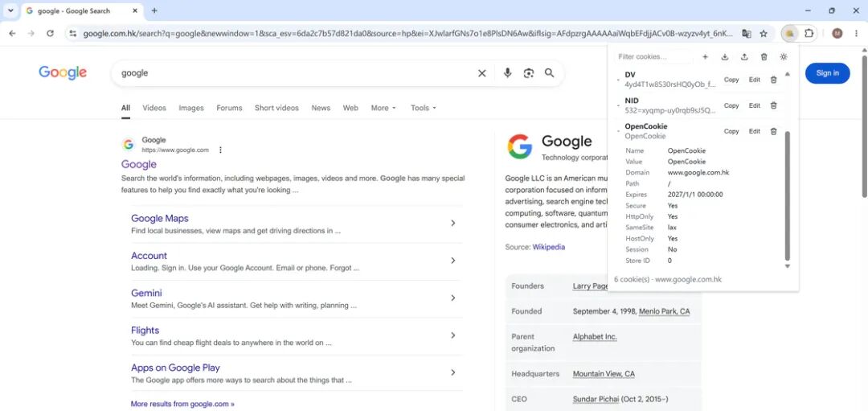The height and width of the screenshot is (411, 868).
Task: Open the More search filters dropdown
Action: click(x=383, y=108)
